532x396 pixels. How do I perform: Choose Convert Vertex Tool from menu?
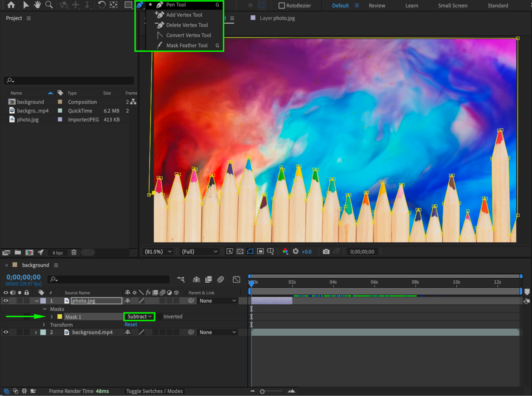point(188,35)
